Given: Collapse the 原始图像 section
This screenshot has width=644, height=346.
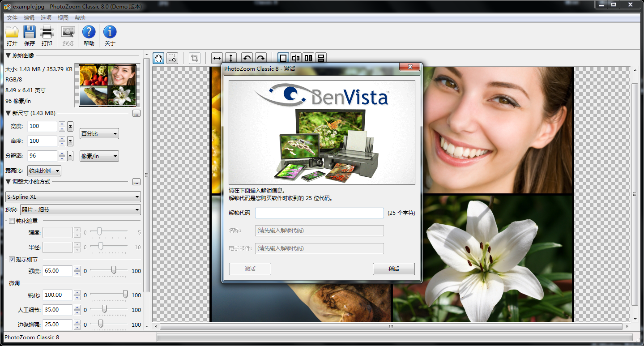Looking at the screenshot, I should click(x=8, y=56).
